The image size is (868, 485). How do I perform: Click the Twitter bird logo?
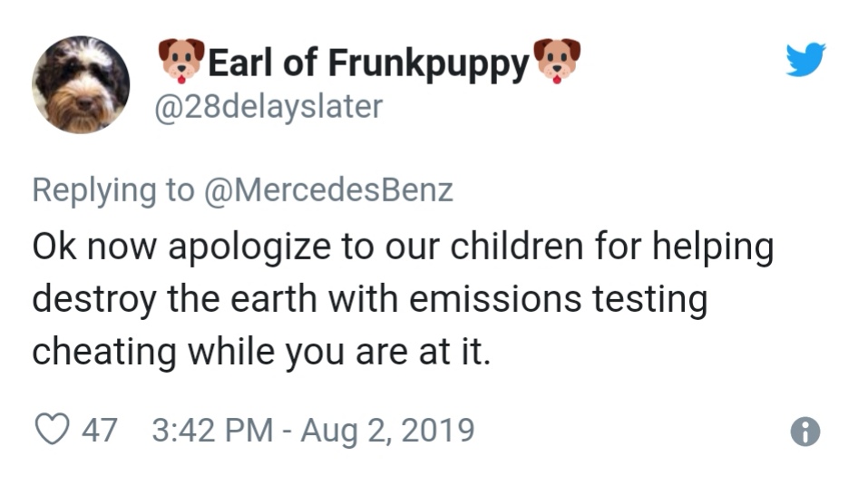(x=806, y=60)
